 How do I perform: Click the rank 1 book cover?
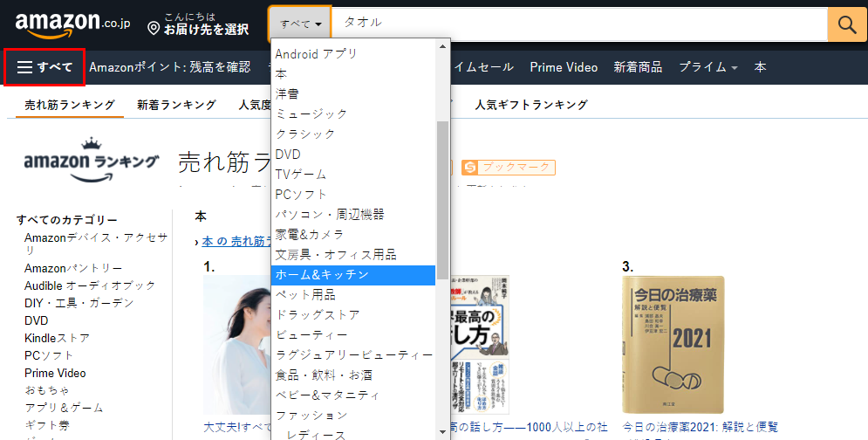click(237, 345)
